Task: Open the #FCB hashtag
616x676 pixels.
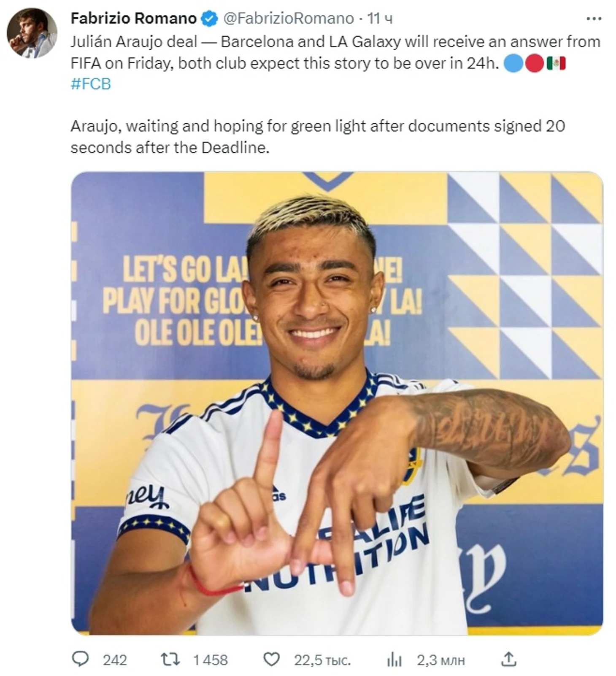Action: point(91,84)
